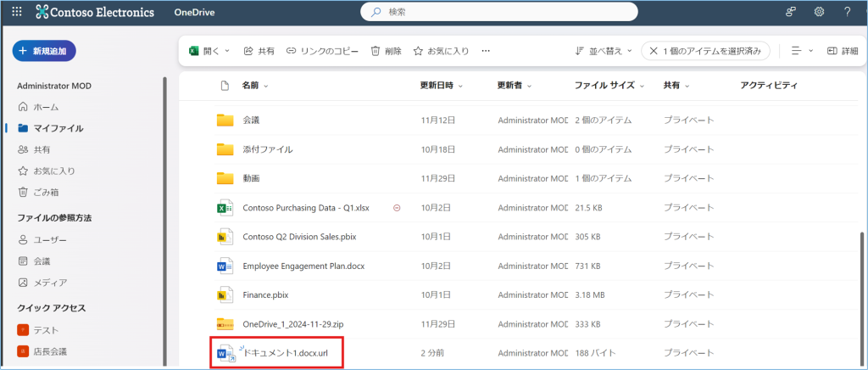Viewport: 868px width, 370px height.
Task: Open Employee Engagement Plan.docx
Action: pos(303,266)
